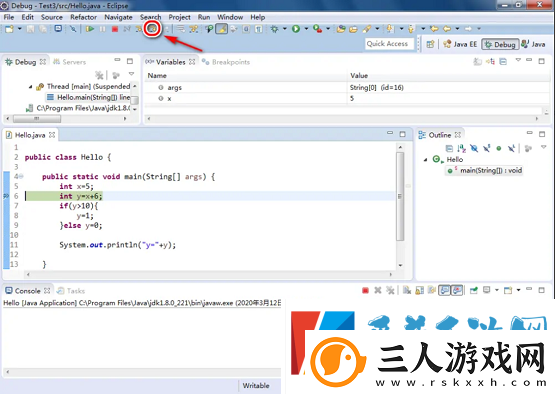Click the Debug bug icon in toolbar
This screenshot has width=555, height=394.
[x=274, y=29]
